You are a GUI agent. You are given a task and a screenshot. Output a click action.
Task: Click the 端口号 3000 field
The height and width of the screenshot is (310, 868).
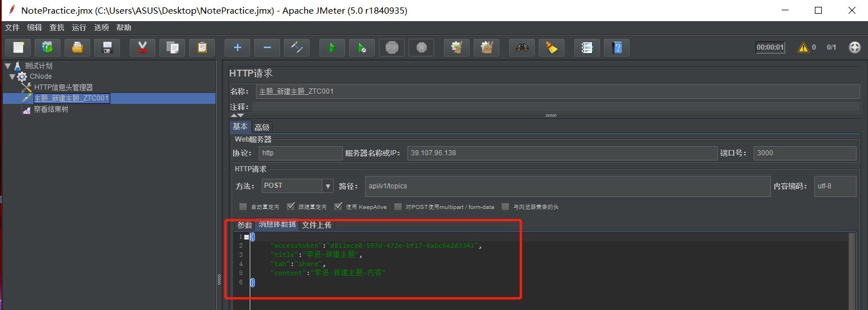[805, 153]
